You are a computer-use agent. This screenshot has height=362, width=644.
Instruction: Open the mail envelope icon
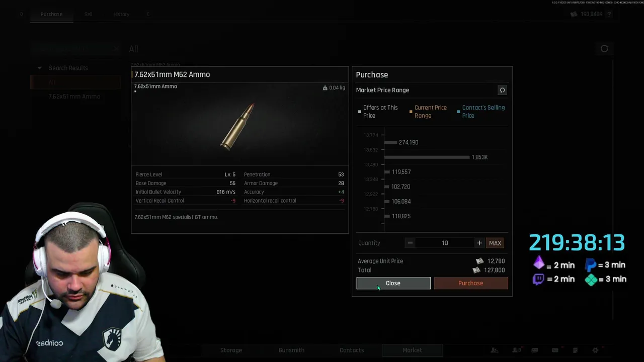click(555, 350)
